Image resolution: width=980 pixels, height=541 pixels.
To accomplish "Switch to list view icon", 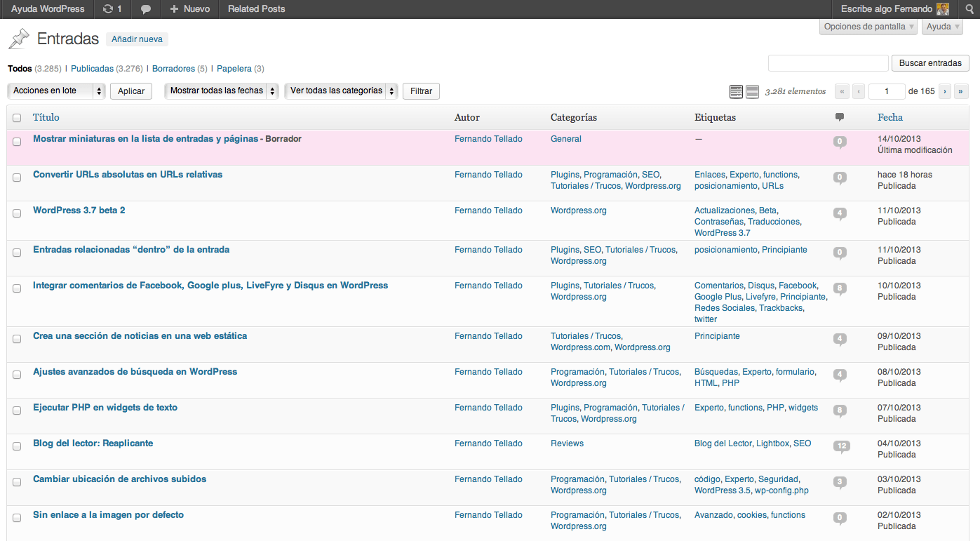I will click(x=736, y=91).
